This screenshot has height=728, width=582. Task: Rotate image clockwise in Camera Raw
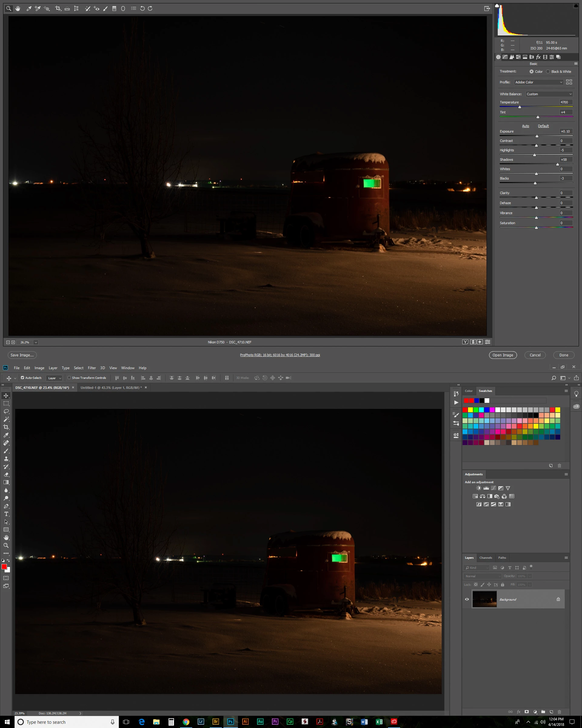(x=150, y=8)
